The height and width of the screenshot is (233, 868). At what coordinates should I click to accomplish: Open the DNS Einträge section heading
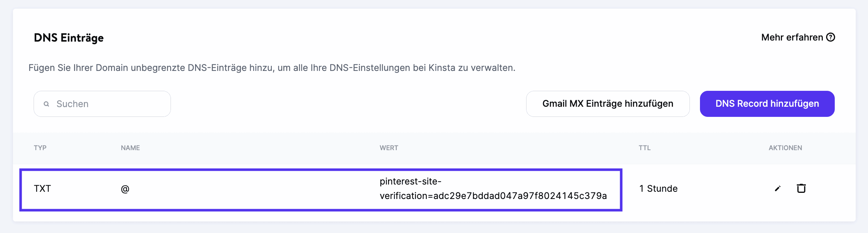[69, 37]
